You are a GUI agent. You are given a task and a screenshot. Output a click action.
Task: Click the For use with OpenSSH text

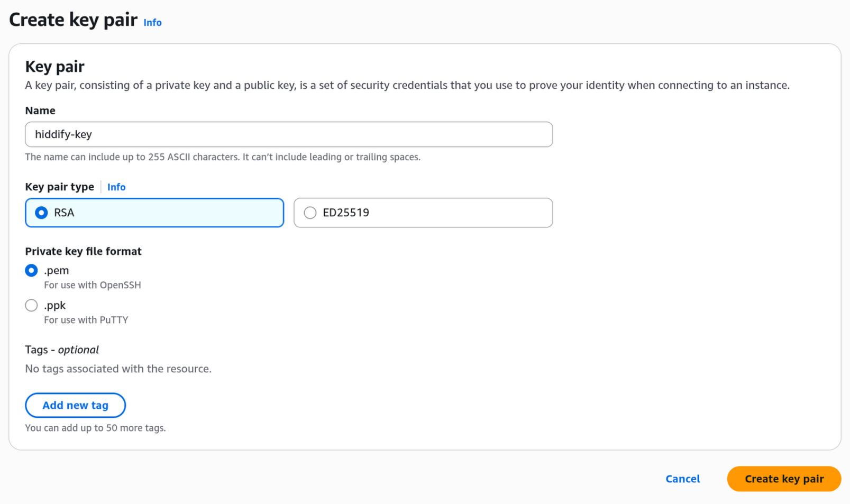pyautogui.click(x=92, y=285)
